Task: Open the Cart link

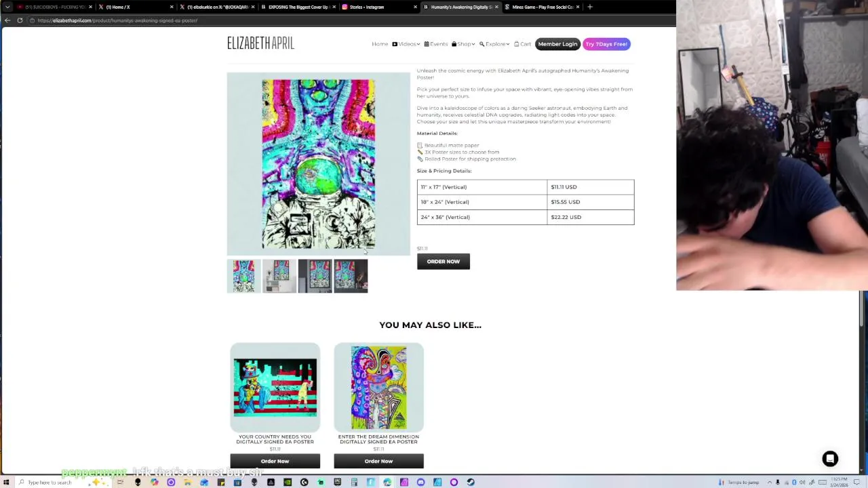Action: coord(522,44)
